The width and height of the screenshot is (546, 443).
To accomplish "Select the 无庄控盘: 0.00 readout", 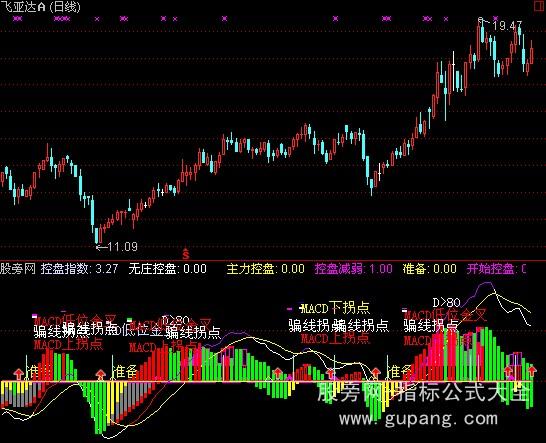I will click(167, 269).
